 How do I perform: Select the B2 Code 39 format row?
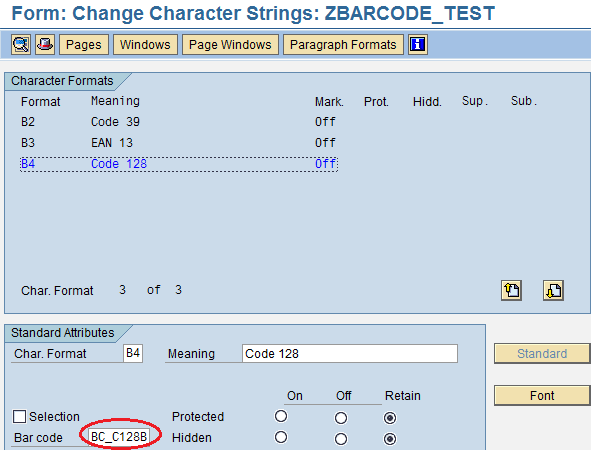pyautogui.click(x=179, y=122)
